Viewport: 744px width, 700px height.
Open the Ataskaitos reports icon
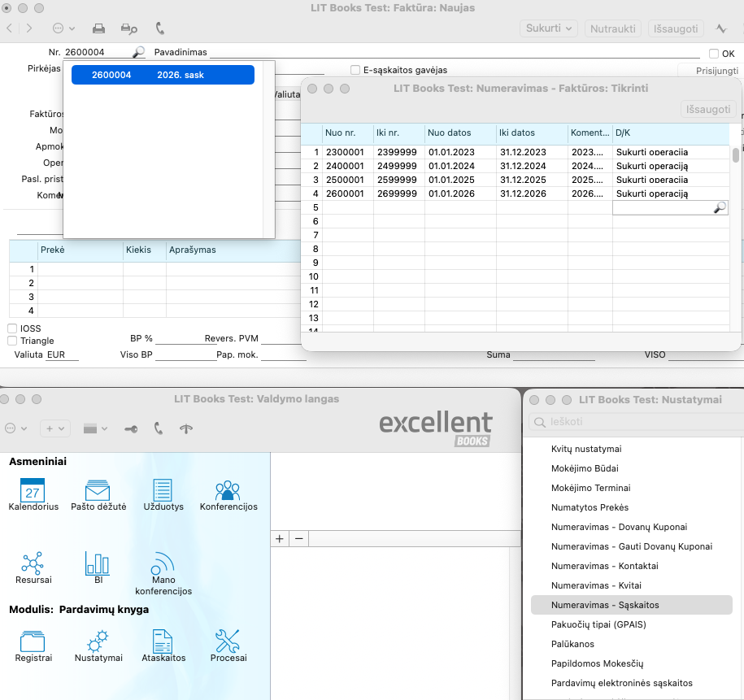pos(163,641)
